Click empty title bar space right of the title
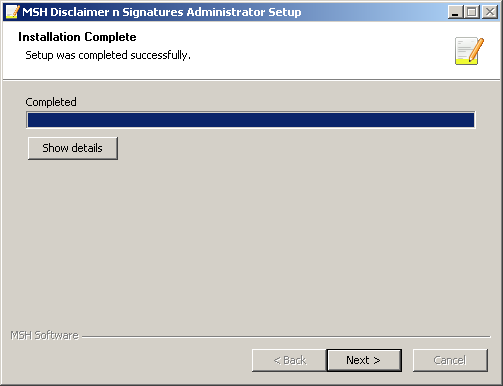 pyautogui.click(x=373, y=12)
